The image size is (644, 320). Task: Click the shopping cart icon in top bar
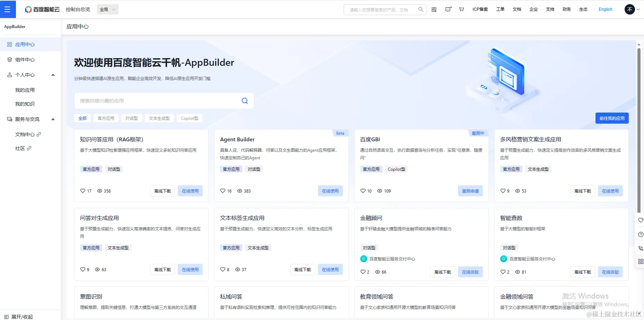461,9
